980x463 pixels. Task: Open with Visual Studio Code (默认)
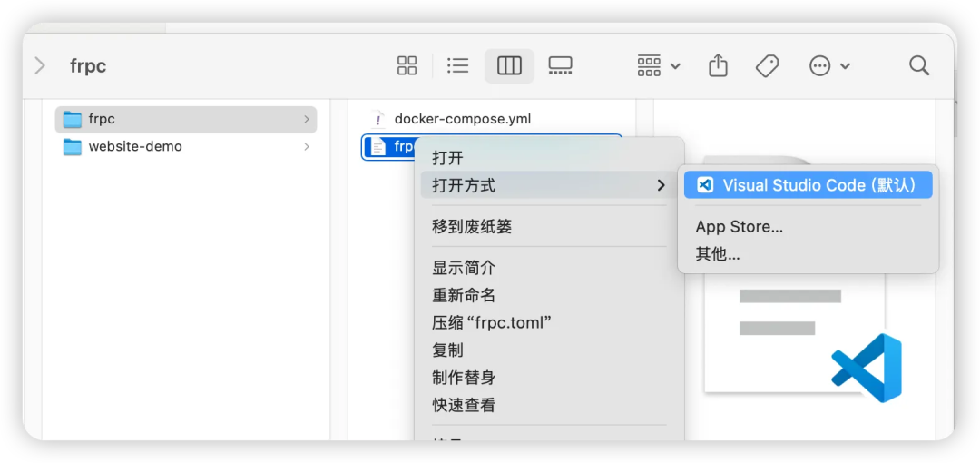click(x=808, y=185)
